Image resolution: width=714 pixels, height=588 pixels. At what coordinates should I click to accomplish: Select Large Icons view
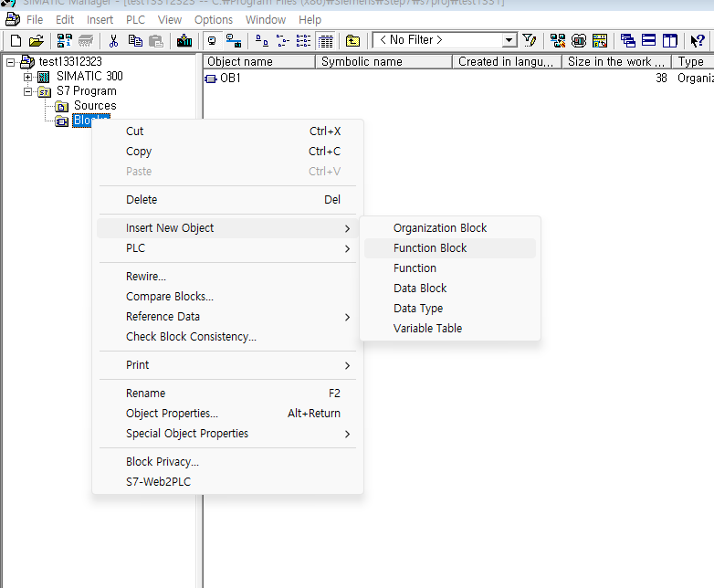coord(261,40)
